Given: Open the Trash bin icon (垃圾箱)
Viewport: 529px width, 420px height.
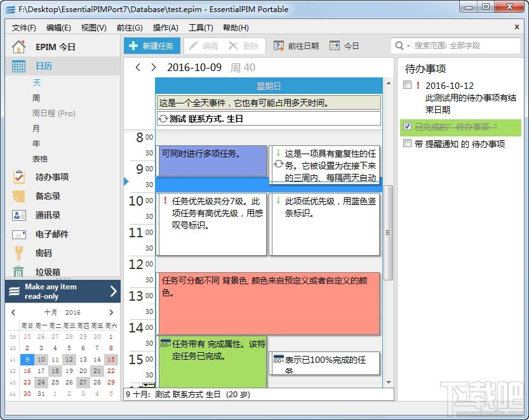Looking at the screenshot, I should (18, 272).
